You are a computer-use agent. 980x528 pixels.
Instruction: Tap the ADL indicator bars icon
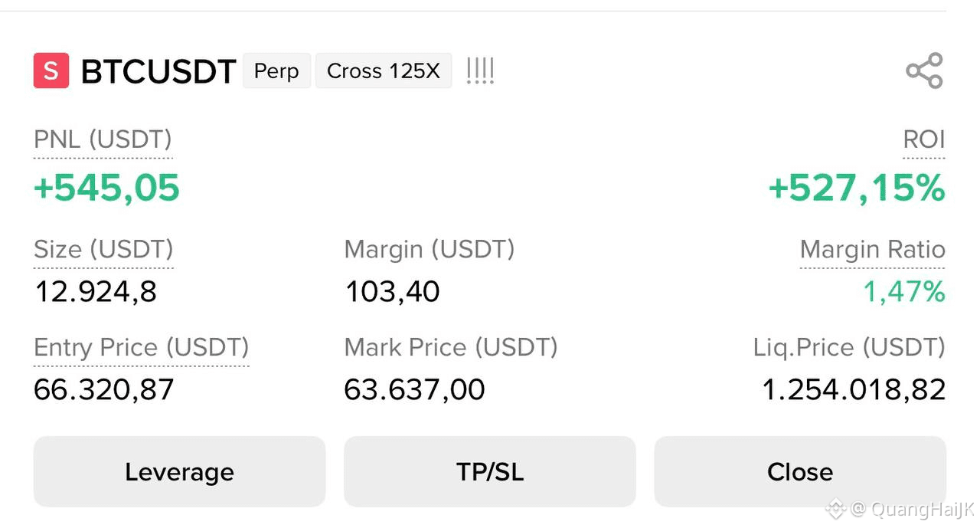tap(480, 71)
